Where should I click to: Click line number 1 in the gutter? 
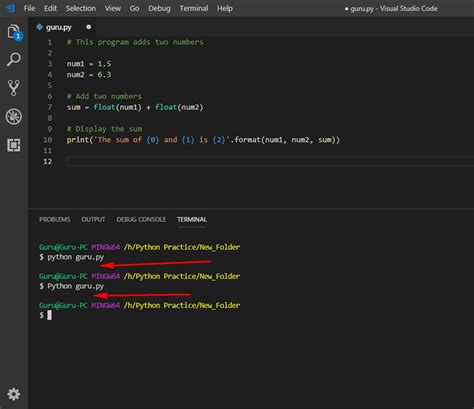coord(50,42)
